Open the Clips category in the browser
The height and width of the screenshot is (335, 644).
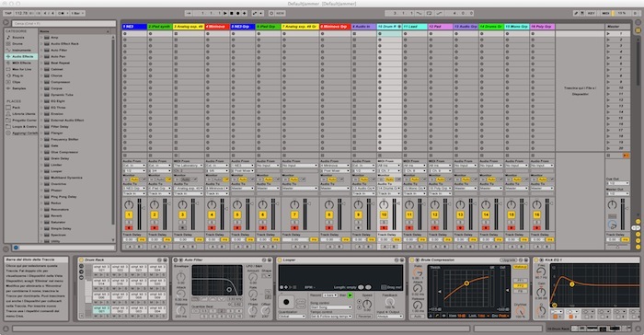pos(16,82)
